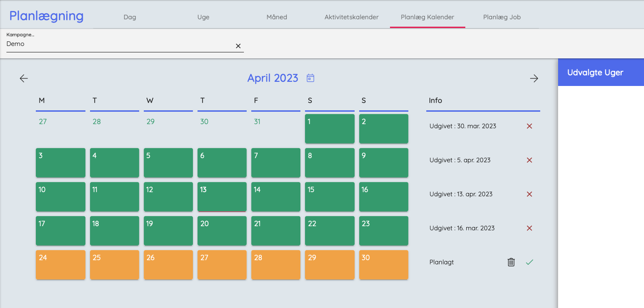This screenshot has height=308, width=644.
Task: Remove the release dated 13. apr. 2023
Action: (x=529, y=194)
